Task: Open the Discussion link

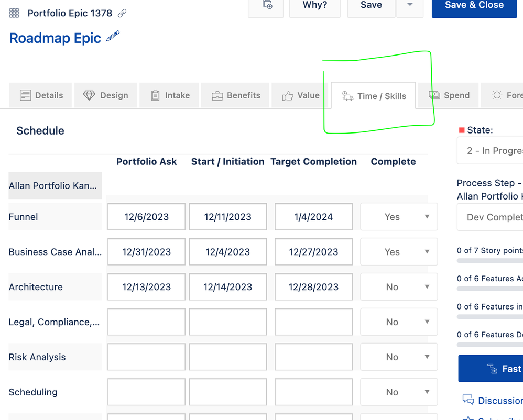Action: coord(500,400)
